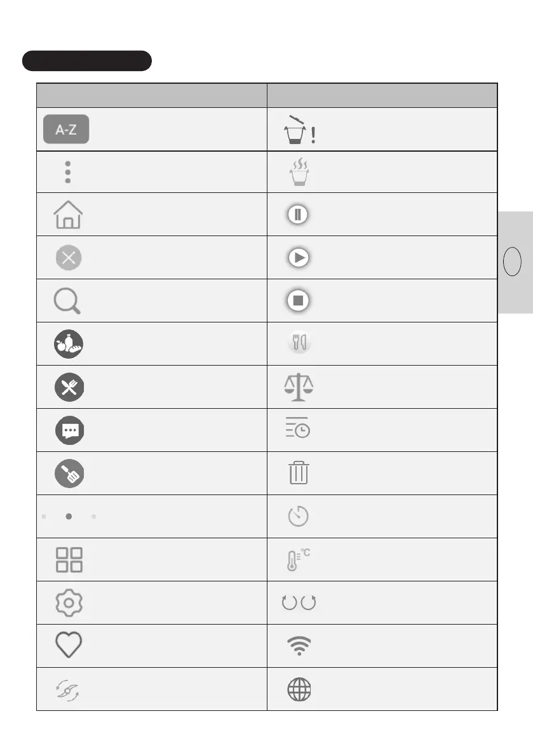Open the speech bubble comments icon

(x=69, y=430)
